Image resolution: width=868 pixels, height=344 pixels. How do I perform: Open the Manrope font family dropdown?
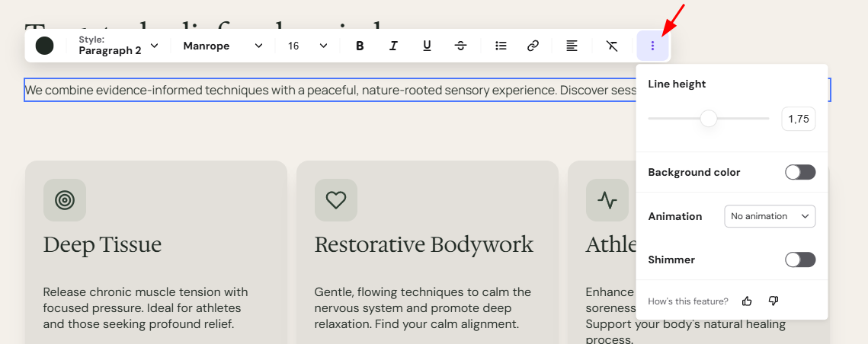223,46
